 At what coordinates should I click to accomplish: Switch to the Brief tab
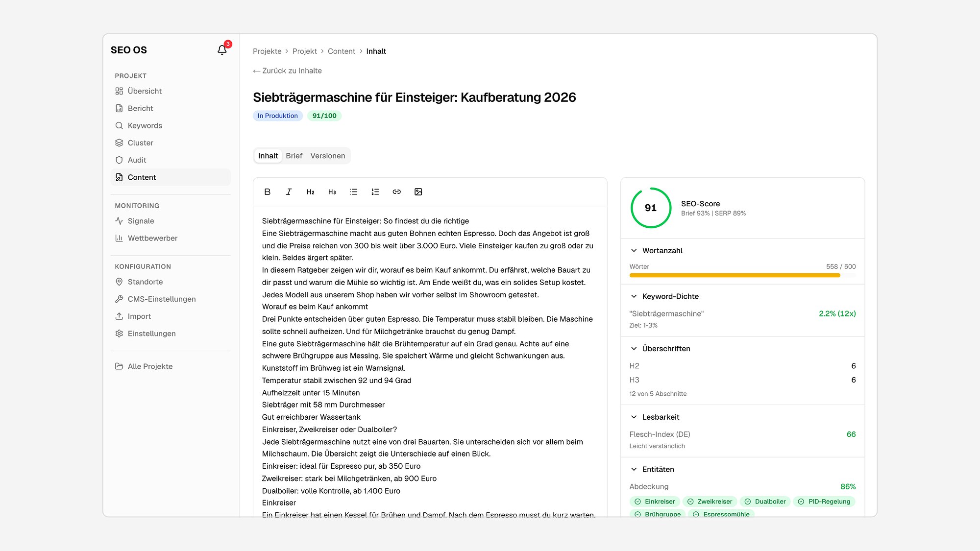294,156
